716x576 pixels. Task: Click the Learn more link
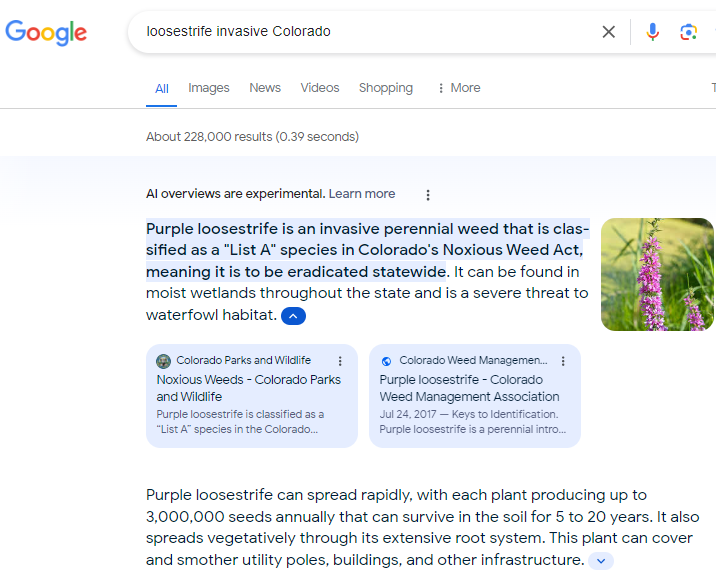pos(362,194)
